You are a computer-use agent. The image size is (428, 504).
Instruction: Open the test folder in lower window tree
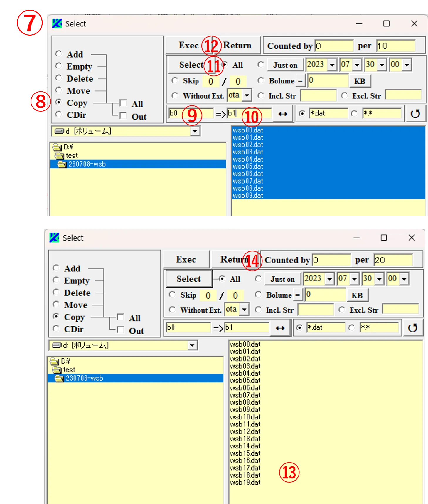click(x=64, y=369)
